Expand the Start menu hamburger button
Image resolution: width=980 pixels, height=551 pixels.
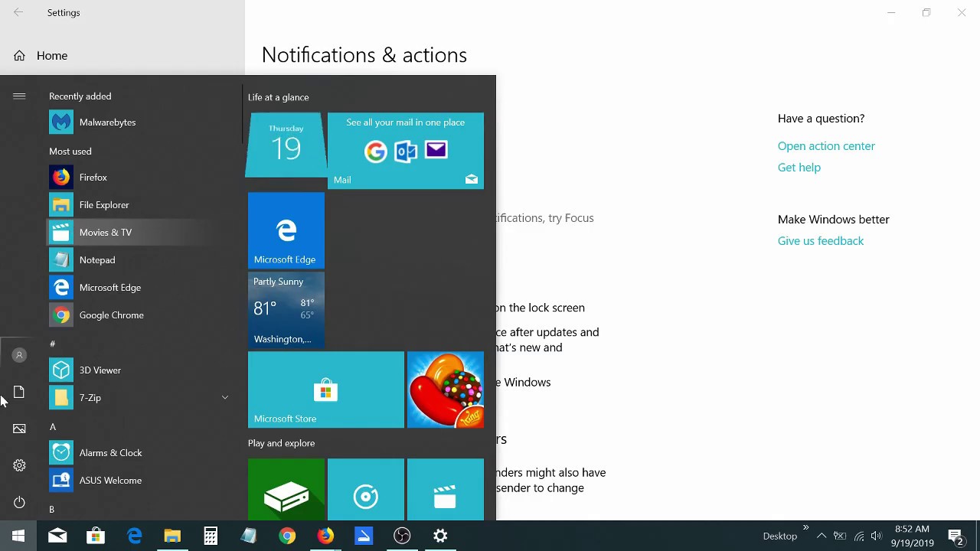pos(19,96)
